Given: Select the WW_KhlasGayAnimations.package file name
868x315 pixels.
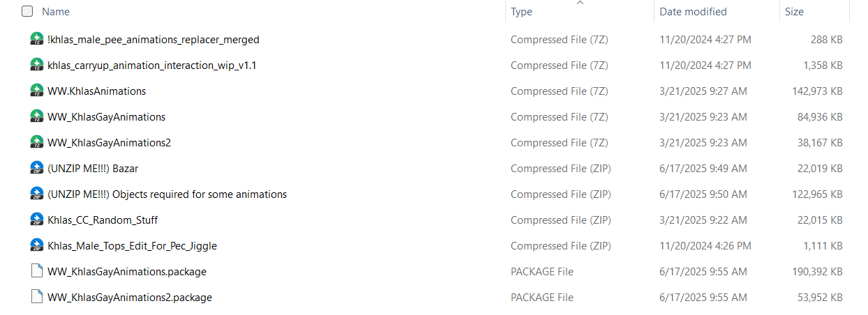Looking at the screenshot, I should point(127,272).
